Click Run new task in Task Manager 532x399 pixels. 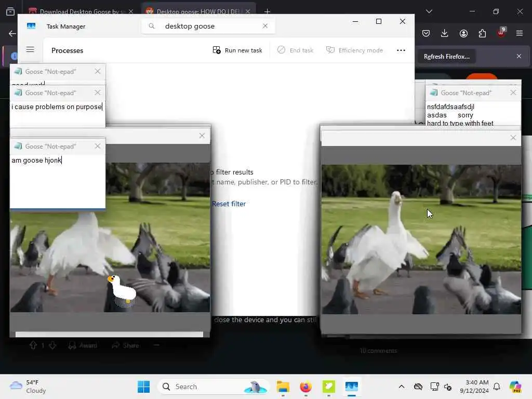tap(237, 50)
